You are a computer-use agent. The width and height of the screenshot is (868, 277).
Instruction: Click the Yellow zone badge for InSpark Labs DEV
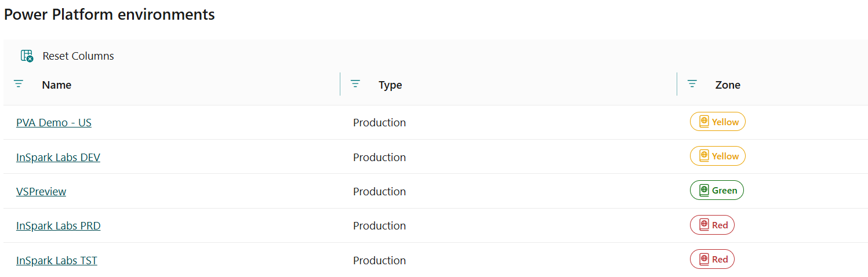click(717, 156)
